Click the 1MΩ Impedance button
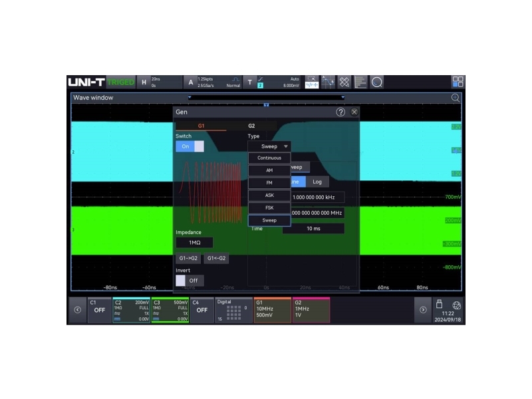Screen dimensions: 532x399 point(194,243)
